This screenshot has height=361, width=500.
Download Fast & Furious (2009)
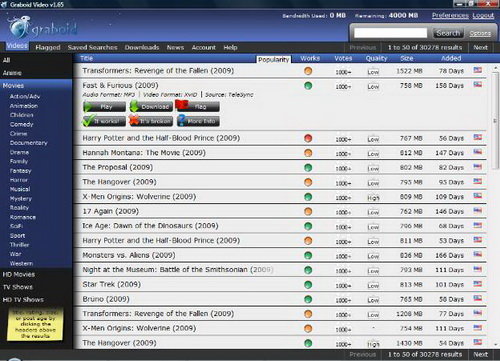[x=151, y=107]
